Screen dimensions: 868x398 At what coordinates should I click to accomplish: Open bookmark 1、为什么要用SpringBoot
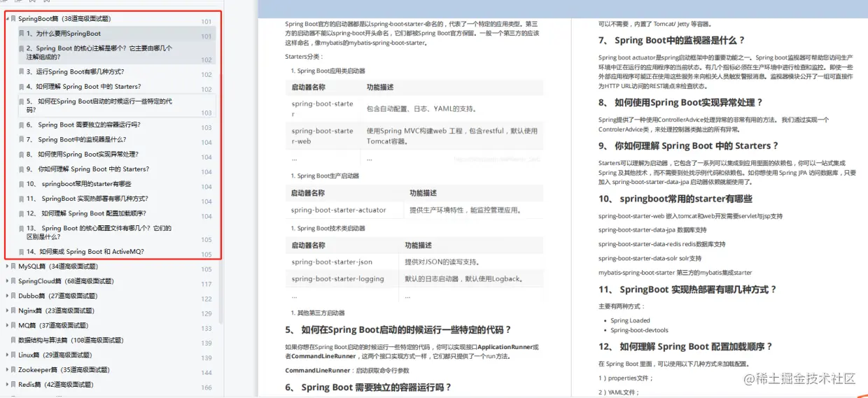(x=64, y=34)
